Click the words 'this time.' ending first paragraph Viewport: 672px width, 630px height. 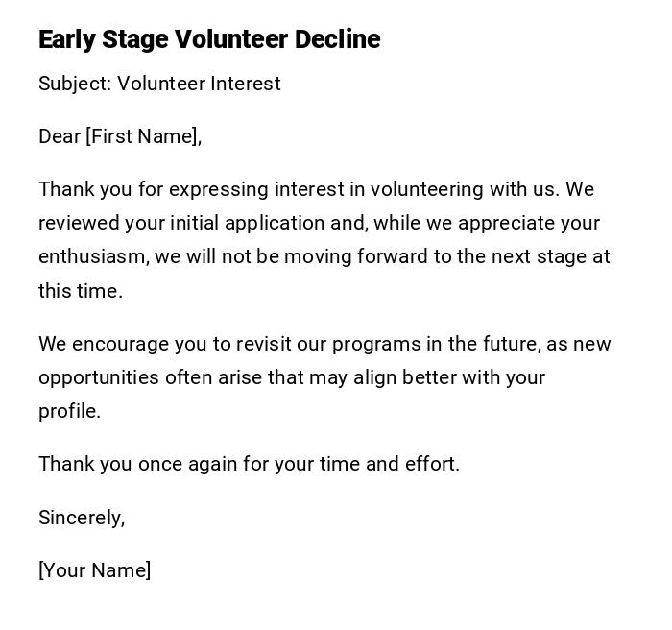(81, 291)
